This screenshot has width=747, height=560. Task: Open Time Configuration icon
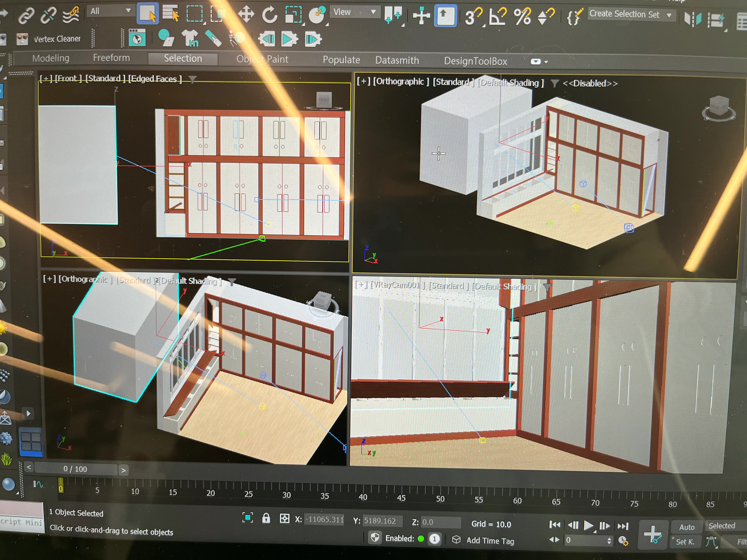[623, 541]
